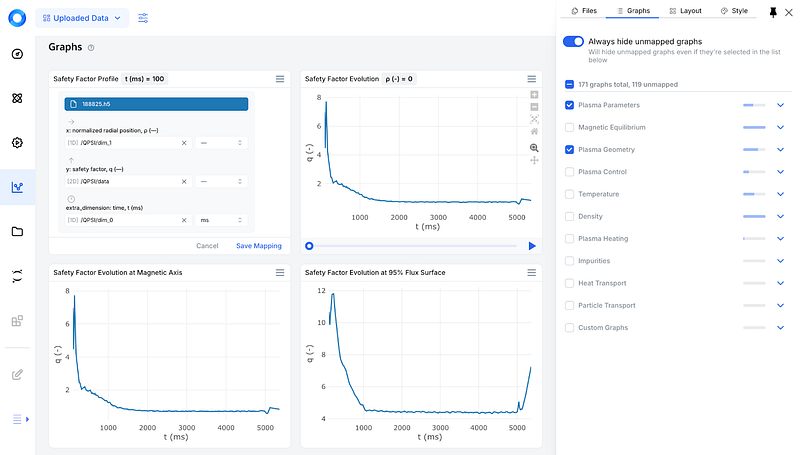This screenshot has width=800, height=455.
Task: Toggle the 171 graphs total checkbox
Action: [x=569, y=85]
